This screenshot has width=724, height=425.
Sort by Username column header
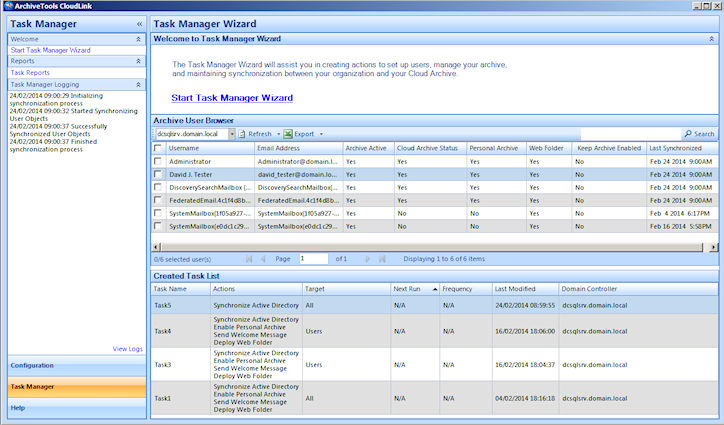[x=210, y=148]
